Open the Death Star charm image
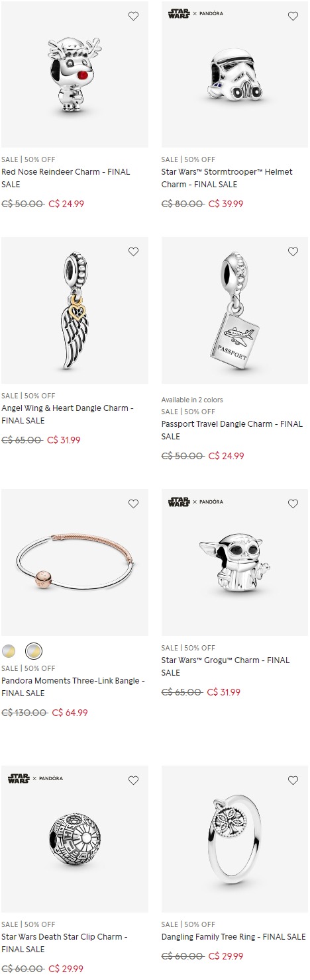 tap(75, 839)
